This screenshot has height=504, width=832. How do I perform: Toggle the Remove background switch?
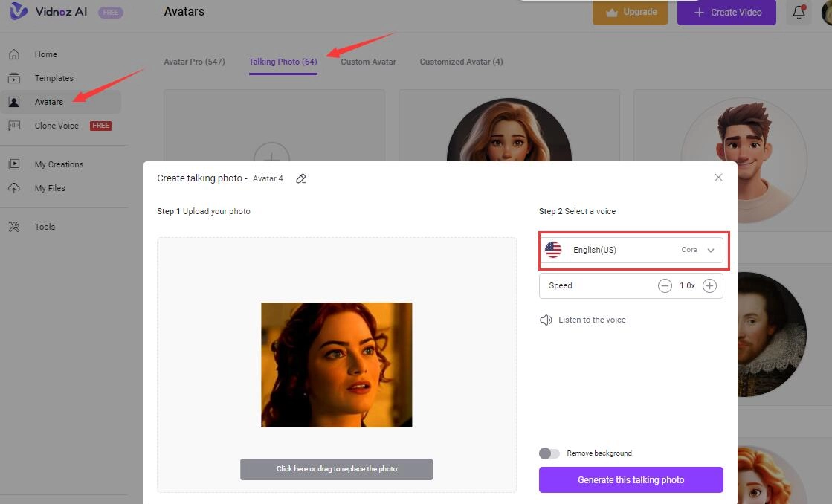coord(549,453)
